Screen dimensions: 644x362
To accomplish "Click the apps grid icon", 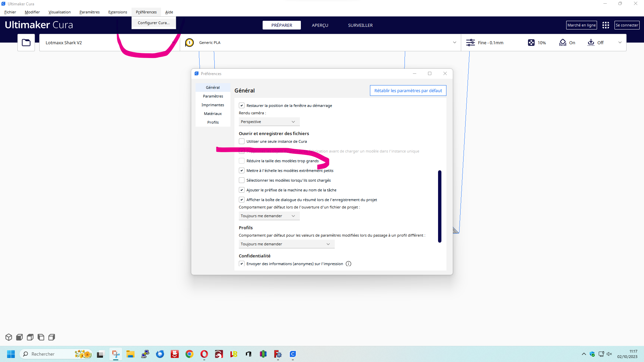I will pyautogui.click(x=605, y=25).
